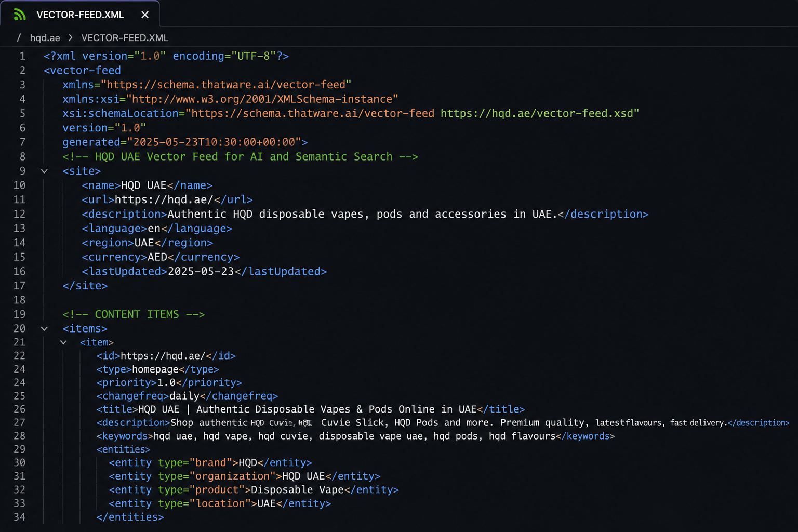Viewport: 798px width, 532px height.
Task: Click the xsi:schemaLocation attribute name
Action: pos(121,113)
